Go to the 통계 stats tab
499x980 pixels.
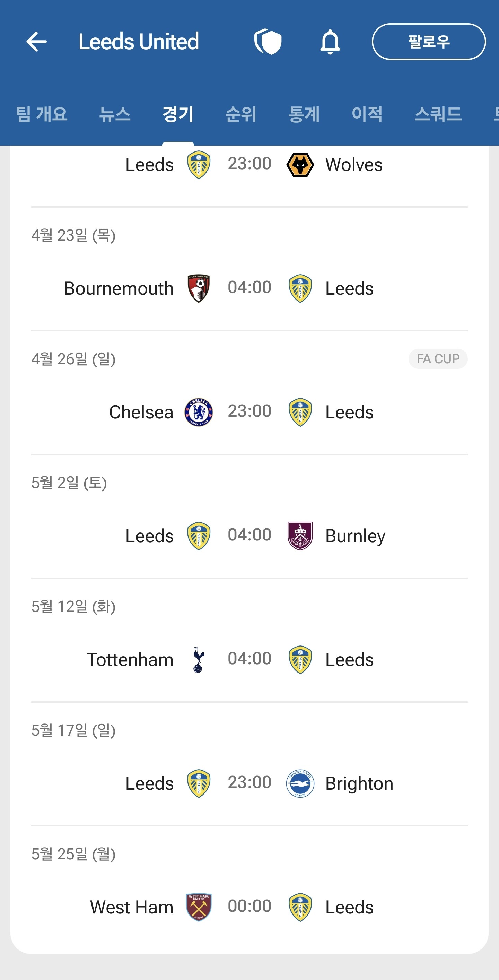point(304,114)
